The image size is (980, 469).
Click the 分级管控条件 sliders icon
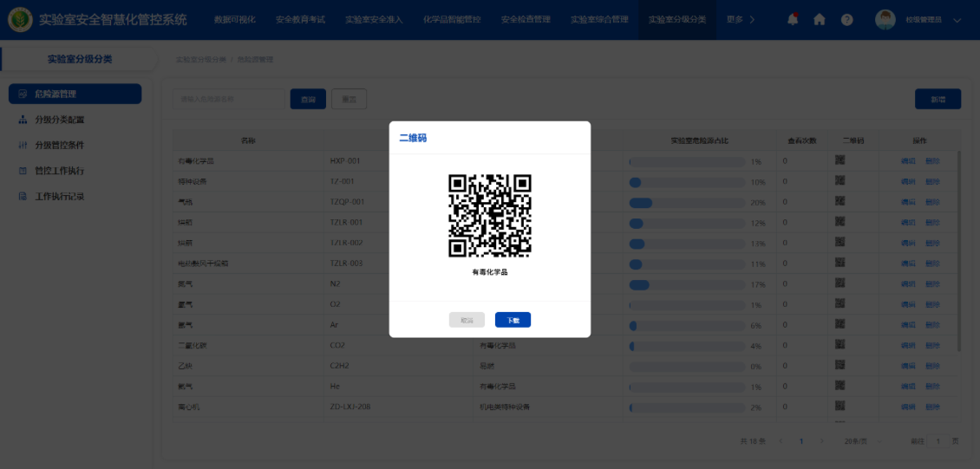[23, 146]
